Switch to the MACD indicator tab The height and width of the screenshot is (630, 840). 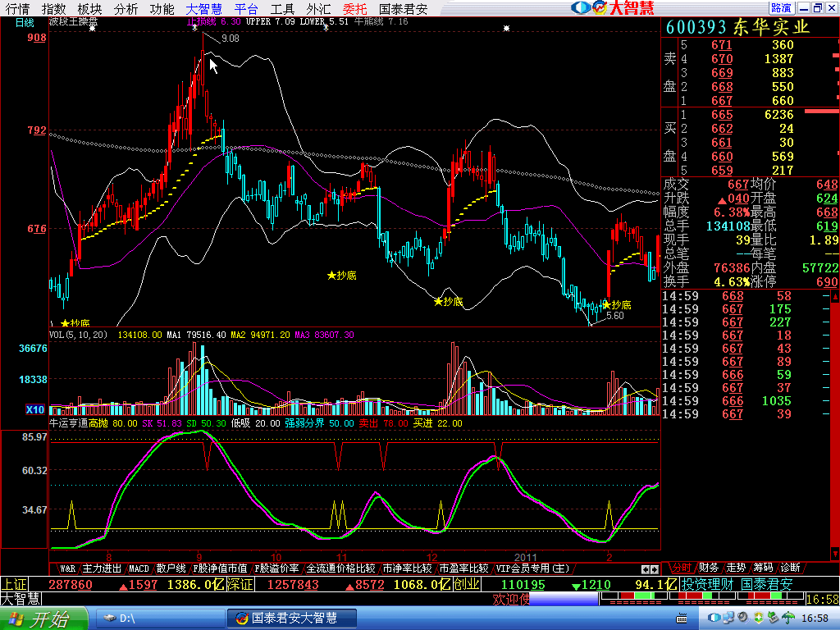click(x=139, y=568)
